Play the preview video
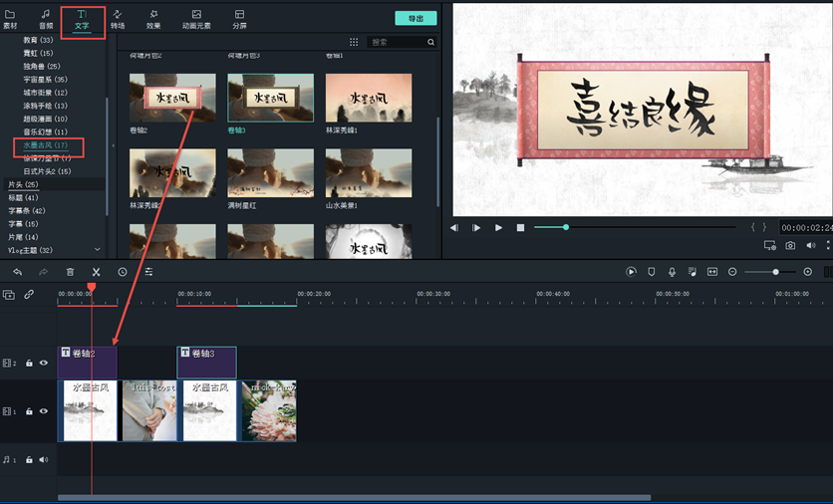Screen dimensions: 833x504 498,227
